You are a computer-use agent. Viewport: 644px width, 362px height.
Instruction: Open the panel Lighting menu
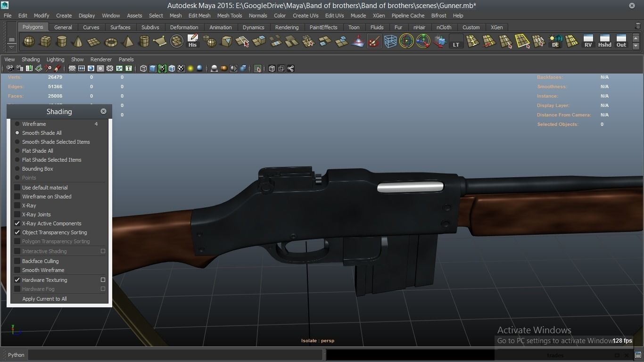click(x=55, y=59)
